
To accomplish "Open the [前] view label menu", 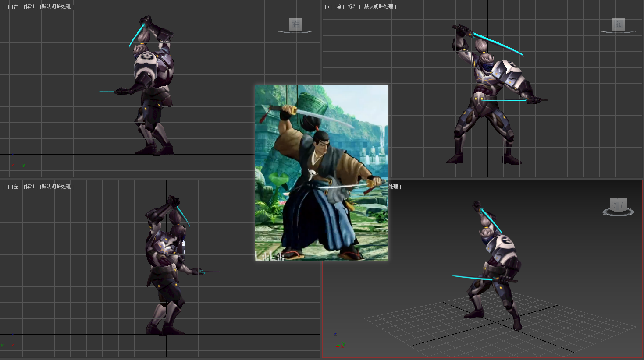I will pyautogui.click(x=339, y=7).
